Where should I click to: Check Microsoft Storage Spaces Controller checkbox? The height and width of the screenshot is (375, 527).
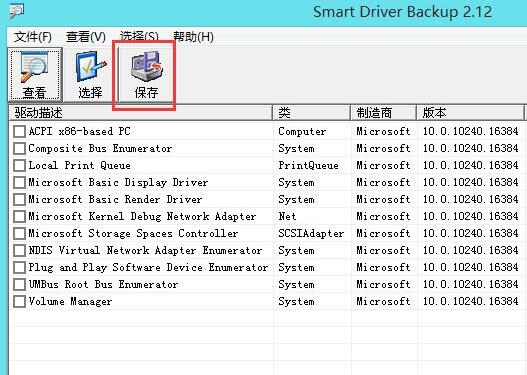(x=19, y=234)
